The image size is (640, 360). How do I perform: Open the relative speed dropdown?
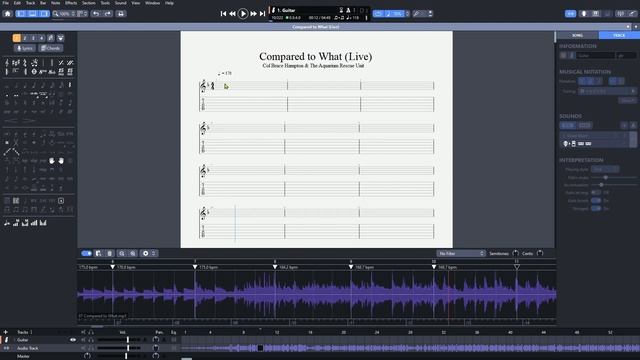click(397, 13)
